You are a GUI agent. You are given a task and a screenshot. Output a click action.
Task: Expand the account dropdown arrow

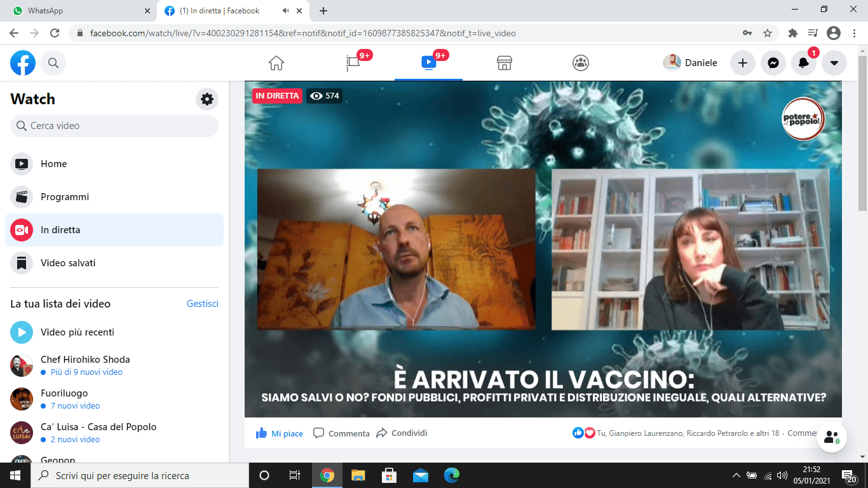(x=834, y=63)
